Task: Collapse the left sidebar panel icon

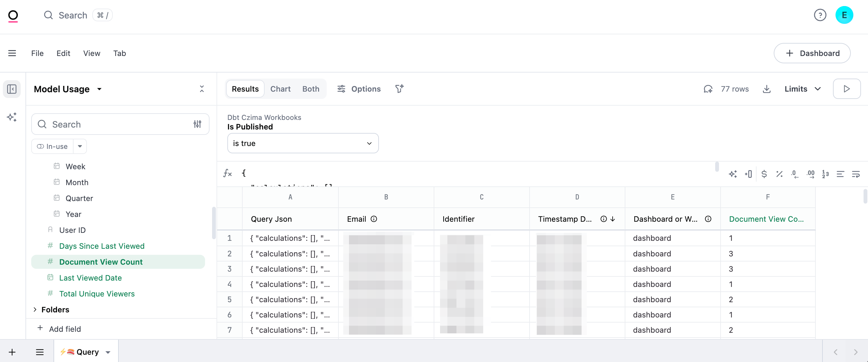Action: (12, 89)
